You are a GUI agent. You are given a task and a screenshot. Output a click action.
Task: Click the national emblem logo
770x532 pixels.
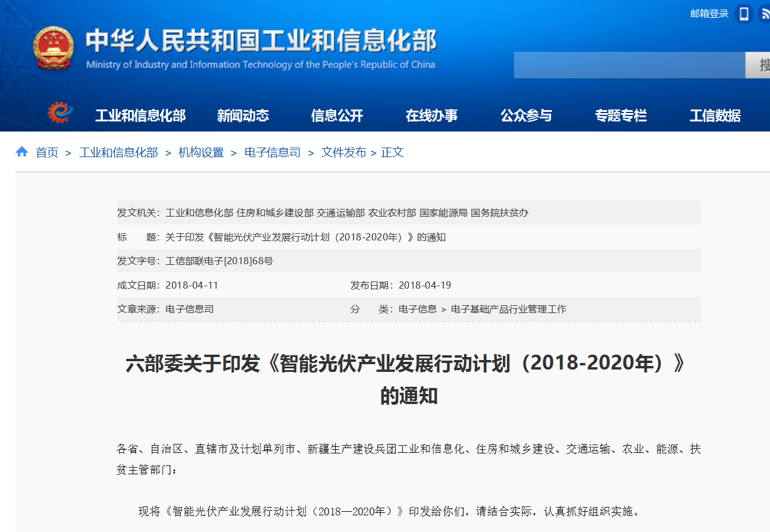point(54,49)
